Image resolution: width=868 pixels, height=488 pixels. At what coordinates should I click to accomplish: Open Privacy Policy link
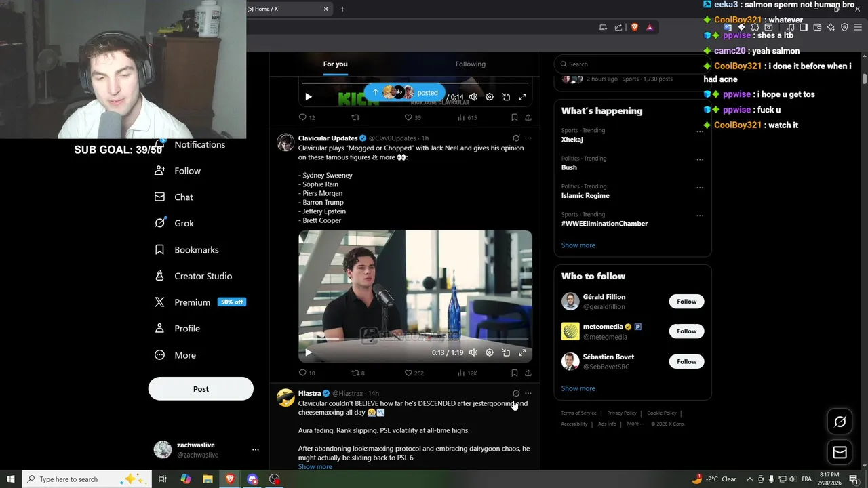(x=622, y=413)
